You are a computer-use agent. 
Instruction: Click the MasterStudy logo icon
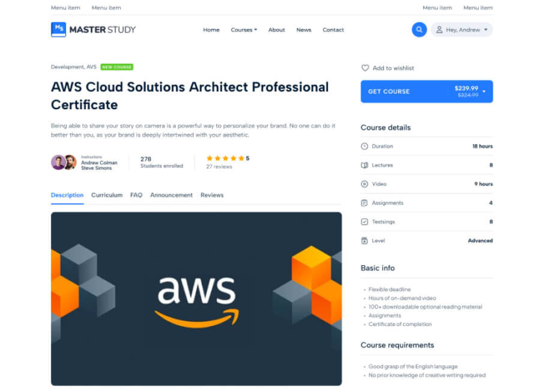[x=58, y=29]
